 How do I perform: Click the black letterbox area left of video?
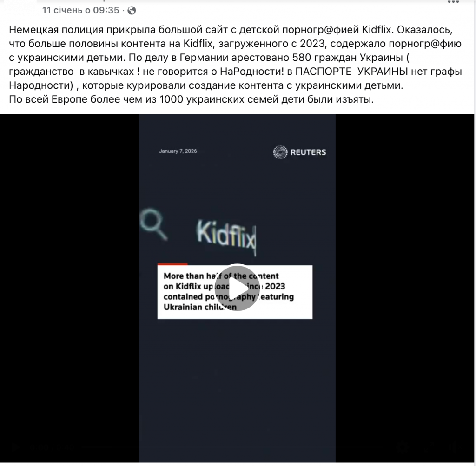tap(70, 288)
